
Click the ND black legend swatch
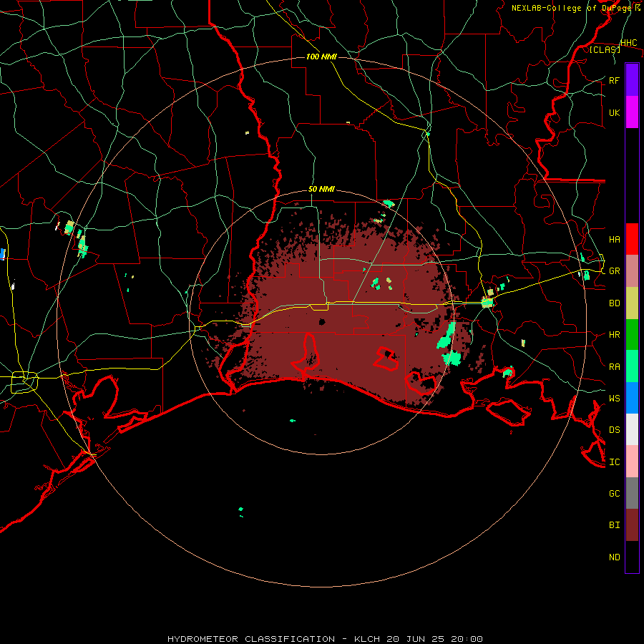pyautogui.click(x=632, y=557)
